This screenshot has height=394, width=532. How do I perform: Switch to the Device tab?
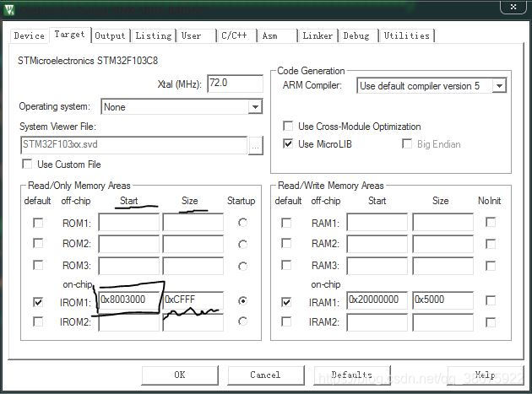point(30,35)
